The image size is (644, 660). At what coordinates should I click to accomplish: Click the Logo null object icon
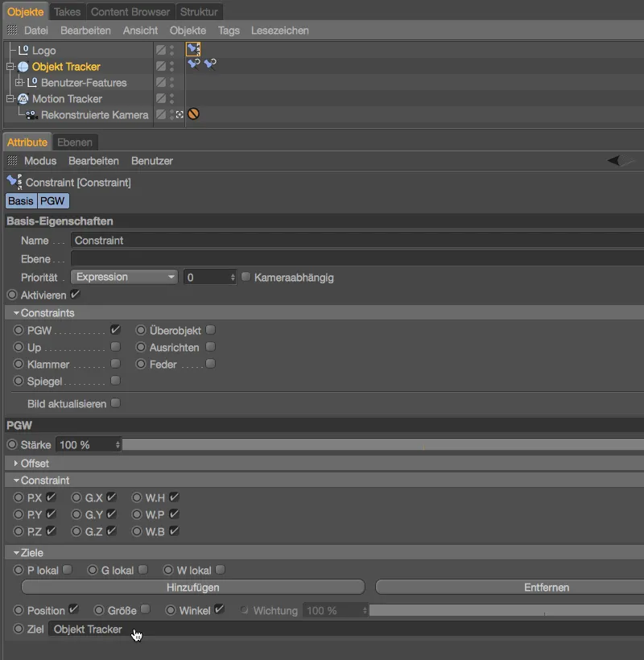(x=23, y=51)
